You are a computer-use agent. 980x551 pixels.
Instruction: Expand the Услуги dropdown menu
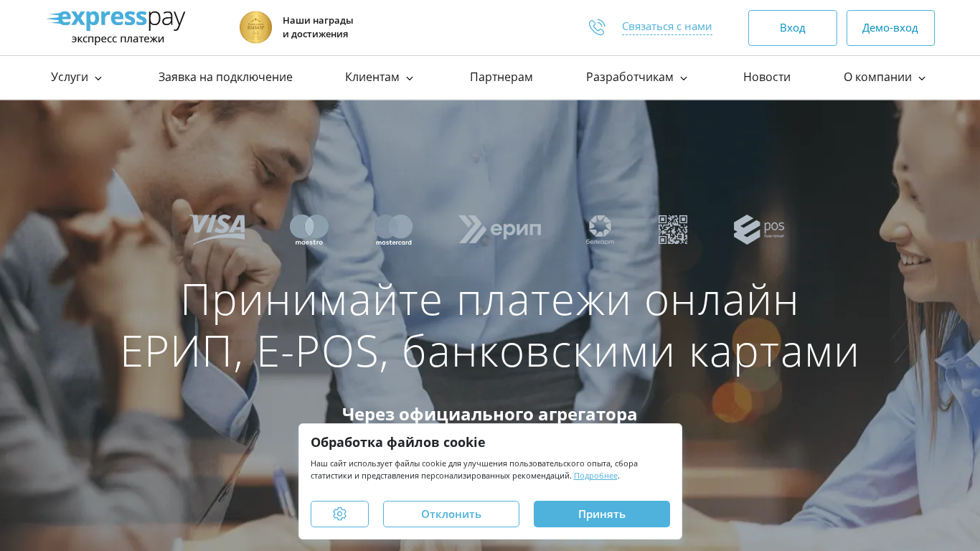[x=77, y=77]
